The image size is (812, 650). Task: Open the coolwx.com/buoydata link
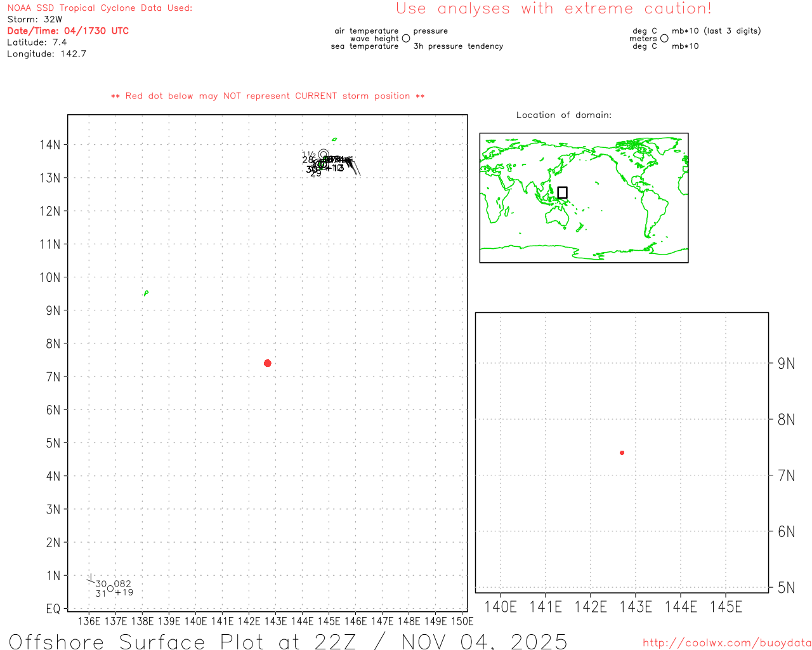pos(727,643)
